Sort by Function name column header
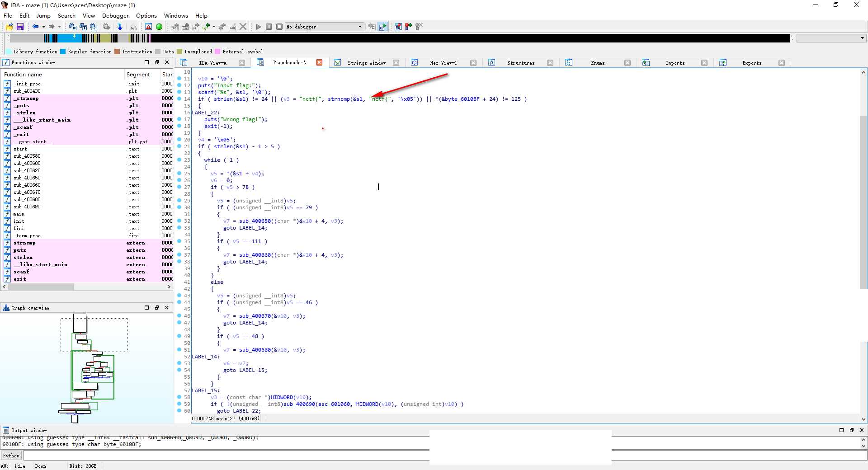 (x=63, y=75)
